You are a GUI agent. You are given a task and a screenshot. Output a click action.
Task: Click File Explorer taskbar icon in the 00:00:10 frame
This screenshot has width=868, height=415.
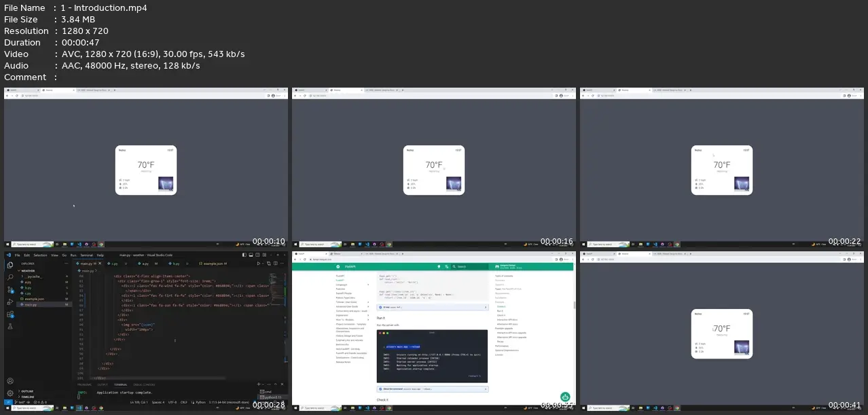coord(65,244)
